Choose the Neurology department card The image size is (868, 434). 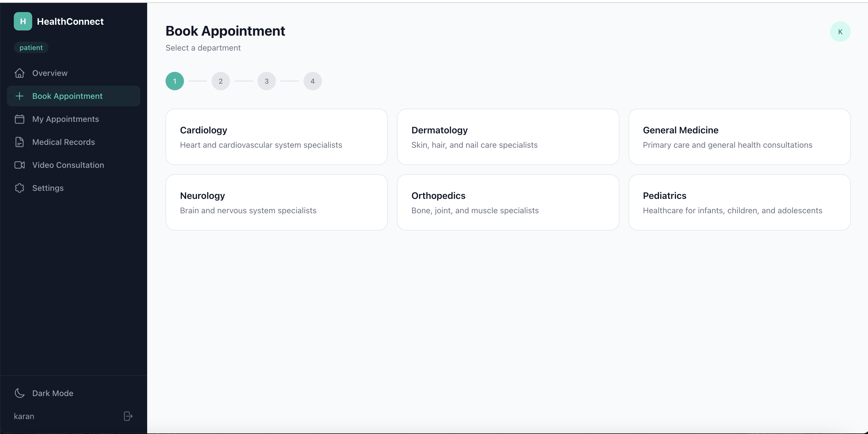click(276, 202)
